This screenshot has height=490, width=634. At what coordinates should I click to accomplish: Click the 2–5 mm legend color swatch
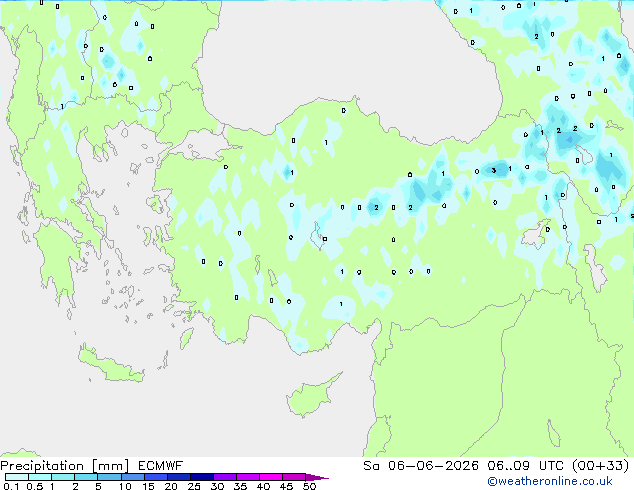click(x=86, y=477)
